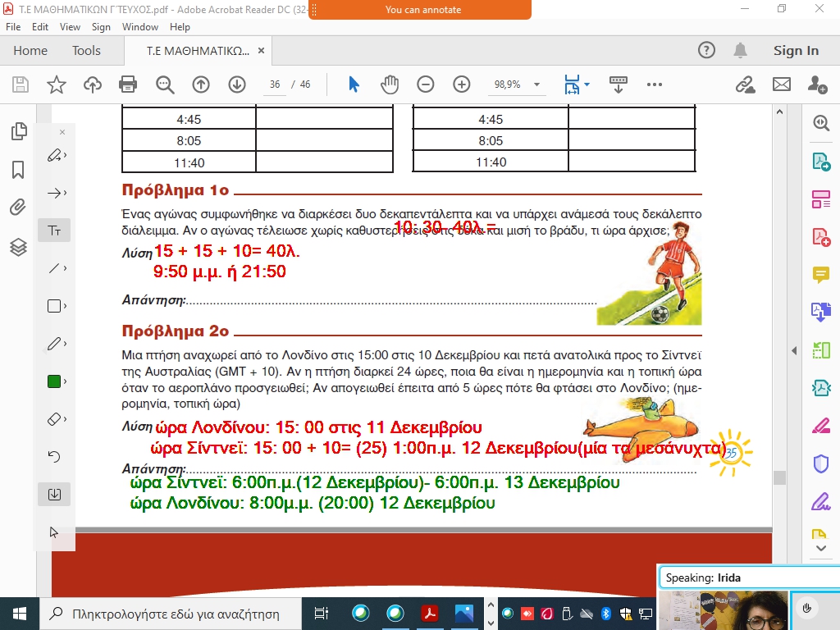840x630 pixels.
Task: Select the eraser annotation tool
Action: [x=54, y=419]
